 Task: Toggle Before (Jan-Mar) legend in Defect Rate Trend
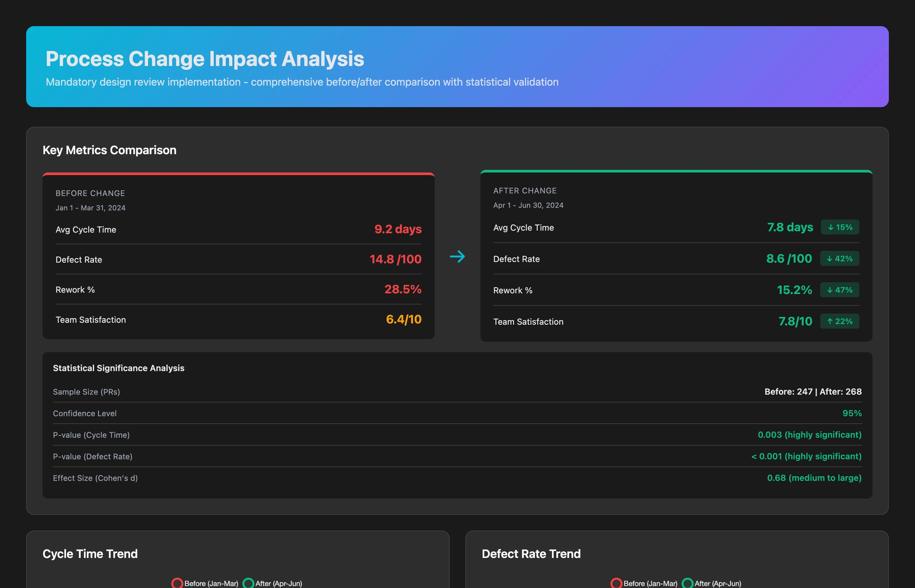click(644, 583)
